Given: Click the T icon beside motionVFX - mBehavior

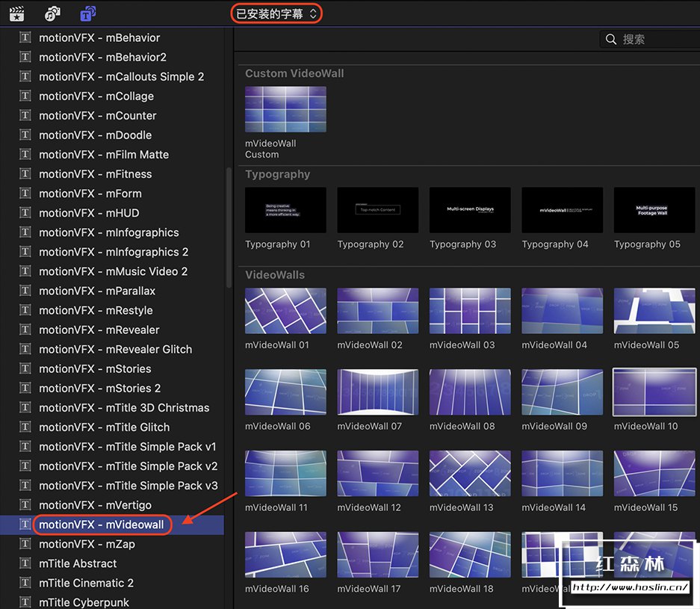Looking at the screenshot, I should click(x=25, y=37).
